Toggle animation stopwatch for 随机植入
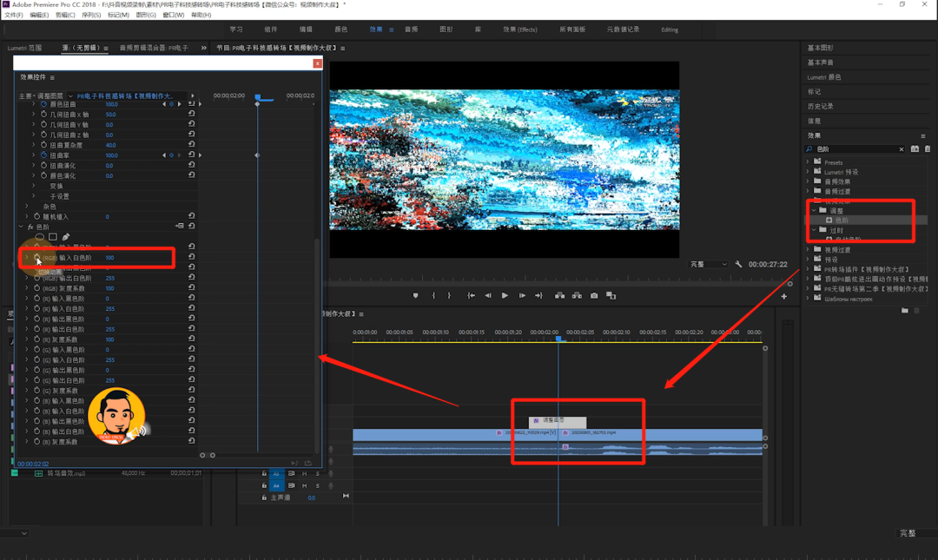The image size is (938, 560). [x=37, y=216]
